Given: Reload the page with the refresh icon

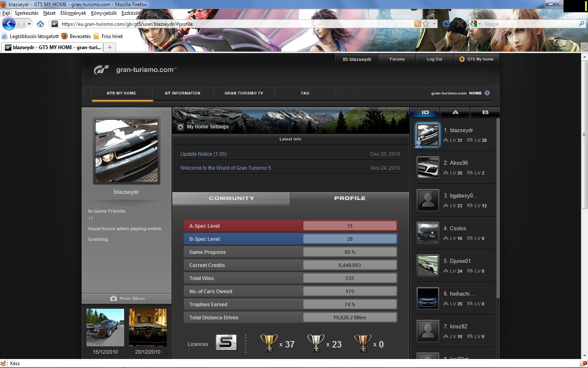Looking at the screenshot, I should [446, 24].
